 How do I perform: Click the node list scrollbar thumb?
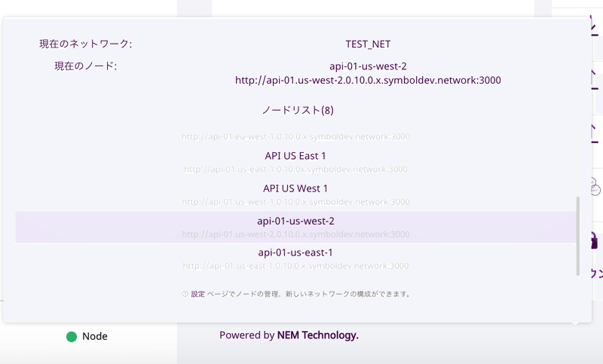click(x=577, y=236)
